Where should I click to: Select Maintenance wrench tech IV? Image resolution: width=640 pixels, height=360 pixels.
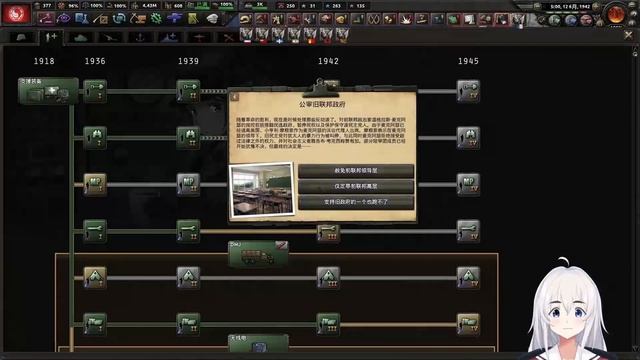468,231
